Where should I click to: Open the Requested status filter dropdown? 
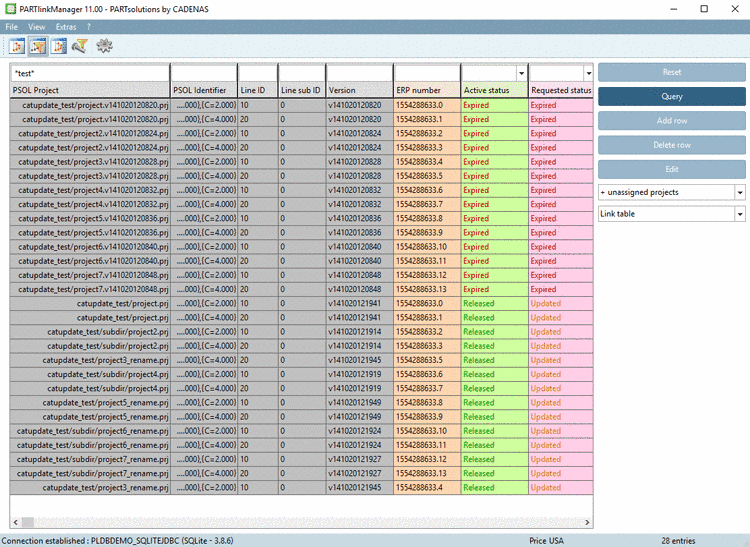point(588,73)
